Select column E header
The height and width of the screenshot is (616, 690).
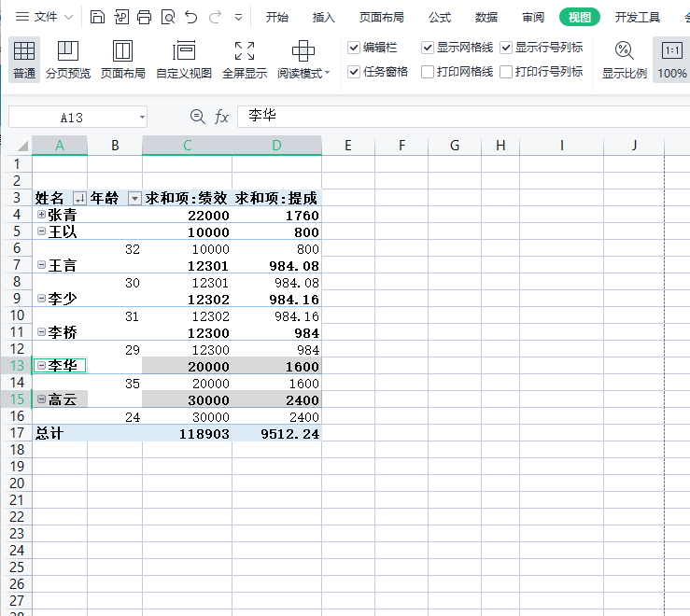click(348, 146)
